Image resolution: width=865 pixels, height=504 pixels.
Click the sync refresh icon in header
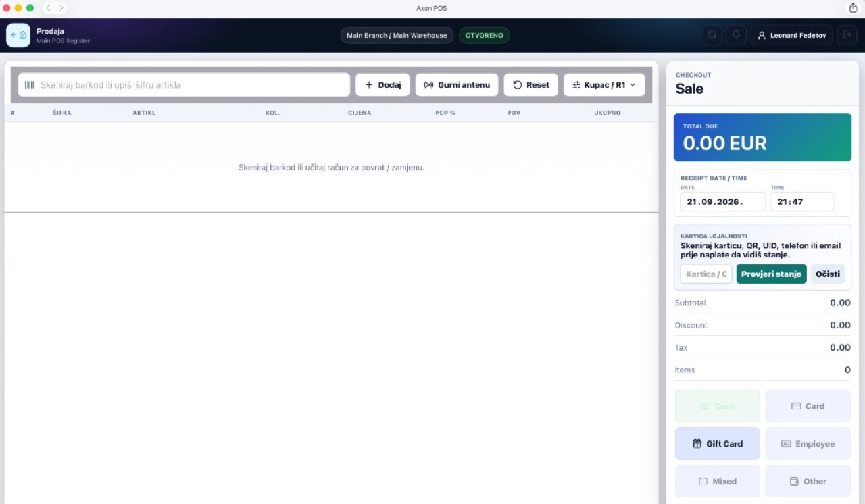(x=712, y=35)
